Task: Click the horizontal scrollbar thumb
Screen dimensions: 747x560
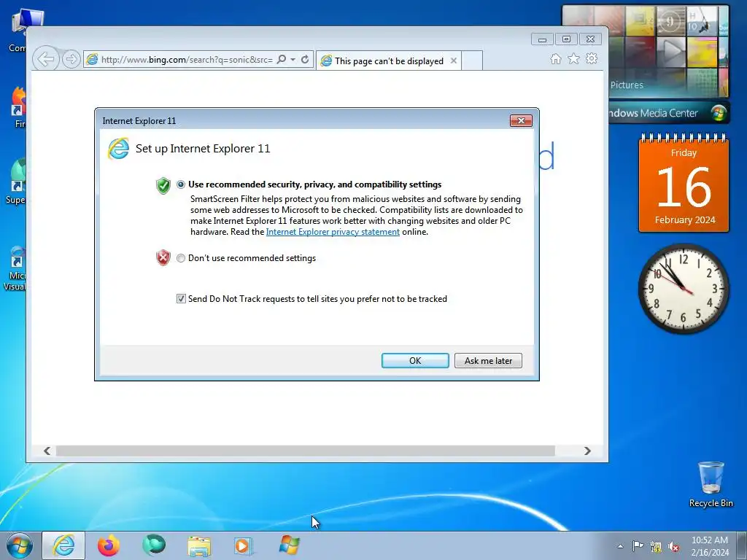Action: click(306, 451)
